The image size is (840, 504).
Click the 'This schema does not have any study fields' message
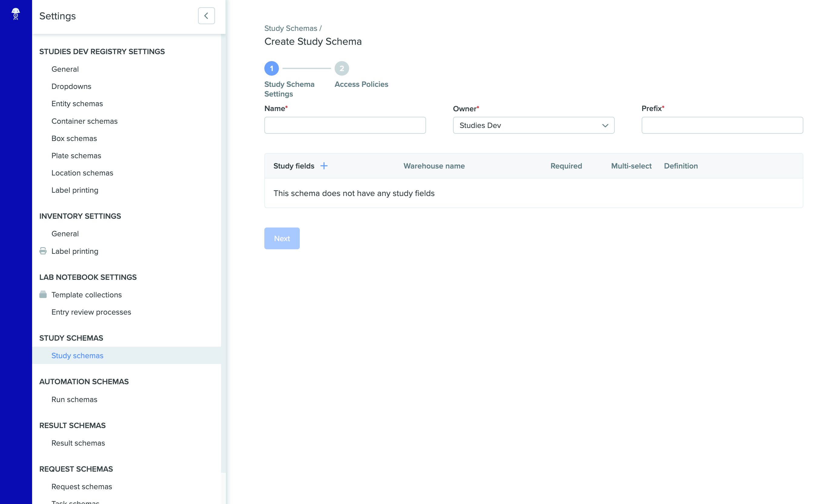tap(354, 193)
